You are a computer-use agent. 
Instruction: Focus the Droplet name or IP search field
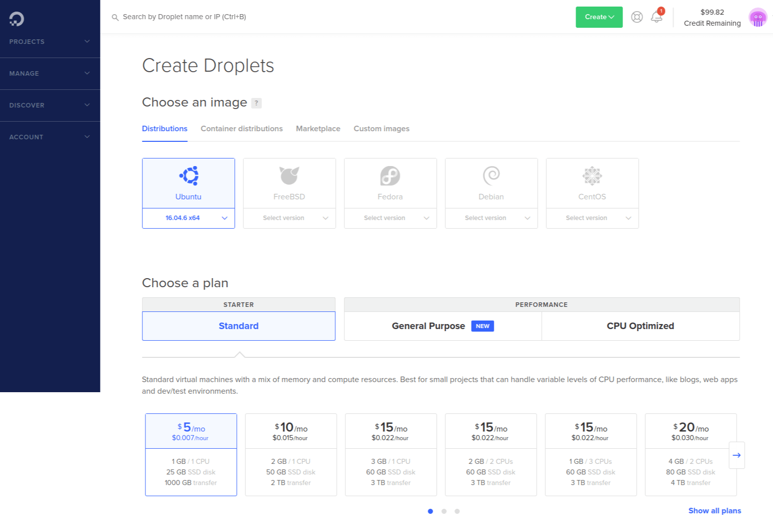[185, 17]
